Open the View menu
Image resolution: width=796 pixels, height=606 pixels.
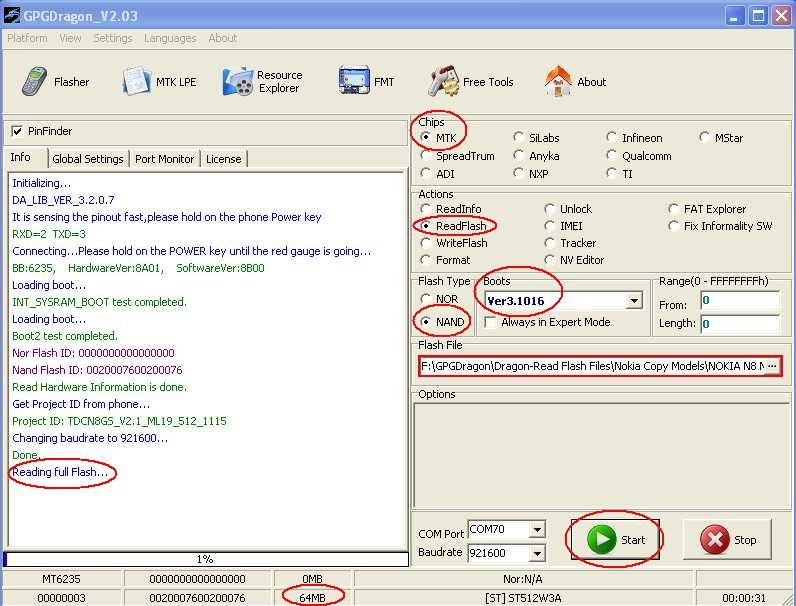coord(70,38)
